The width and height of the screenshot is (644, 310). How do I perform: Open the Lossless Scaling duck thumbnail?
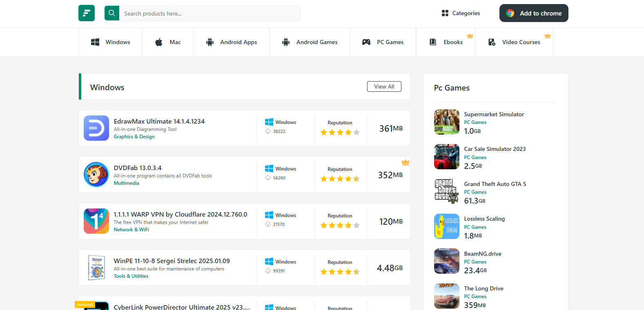click(447, 226)
